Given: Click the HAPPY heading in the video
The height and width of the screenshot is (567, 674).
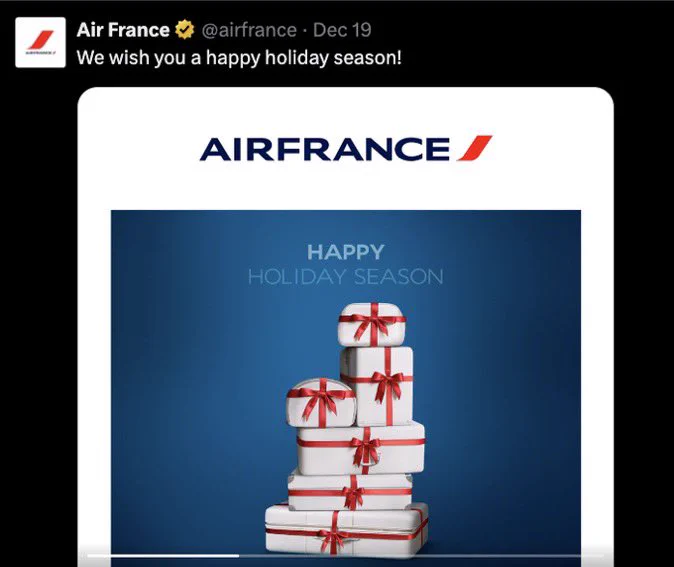Looking at the screenshot, I should pyautogui.click(x=346, y=252).
